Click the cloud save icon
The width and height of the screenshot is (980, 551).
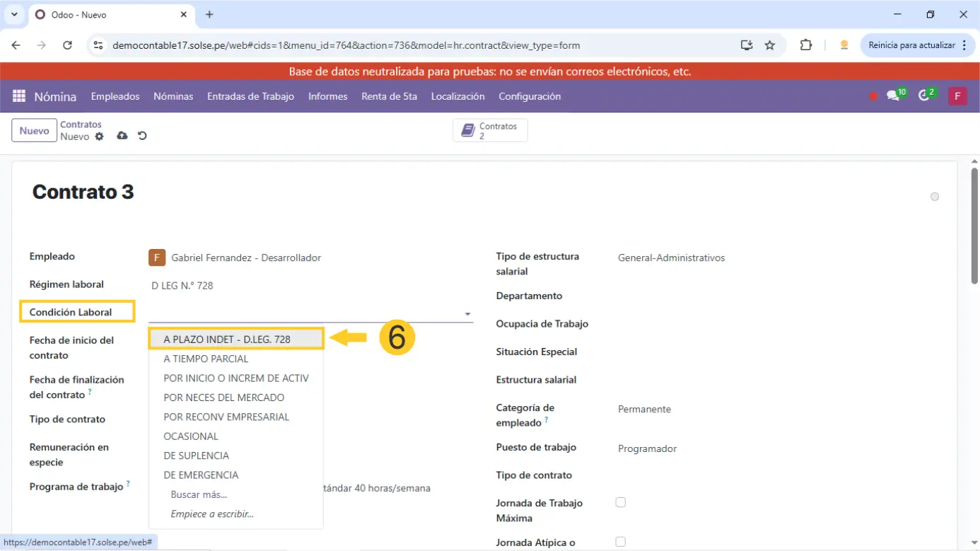click(x=122, y=136)
